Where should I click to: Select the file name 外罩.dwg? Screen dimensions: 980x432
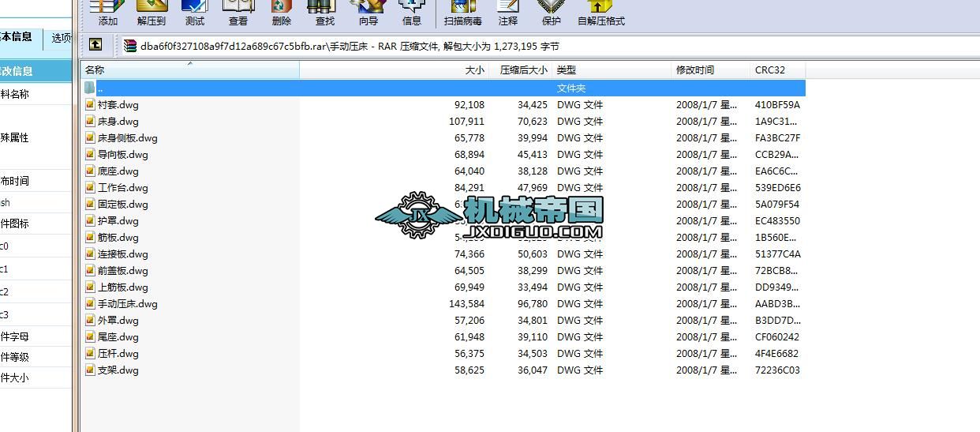118,320
